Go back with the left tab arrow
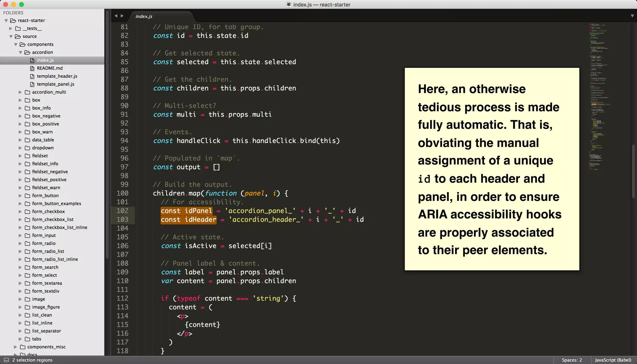 coord(116,16)
